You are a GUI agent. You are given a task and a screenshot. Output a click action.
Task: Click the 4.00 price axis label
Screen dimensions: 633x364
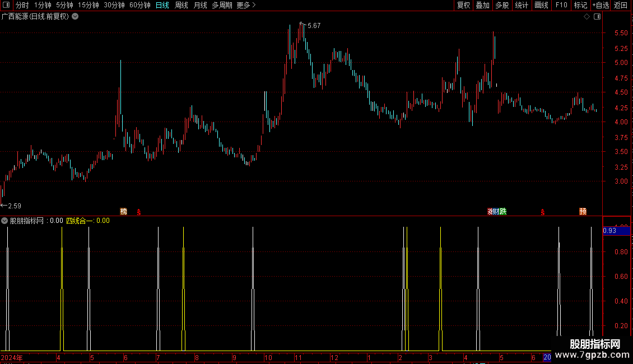pyautogui.click(x=621, y=122)
